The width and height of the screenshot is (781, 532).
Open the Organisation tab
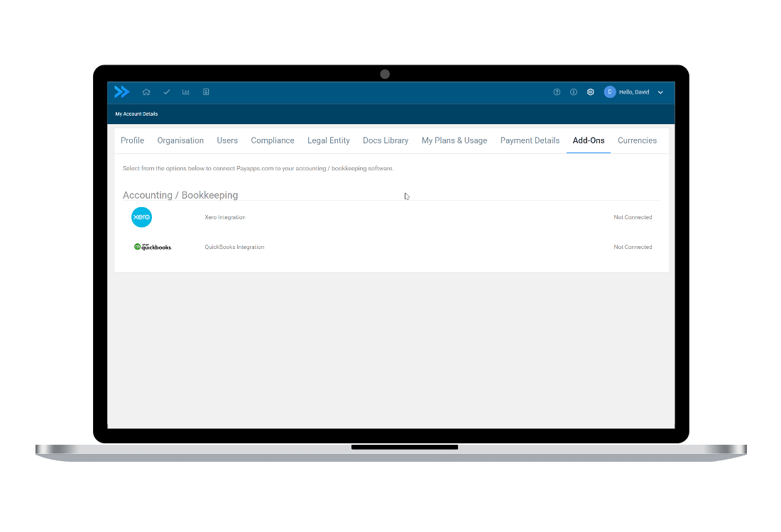tap(180, 140)
